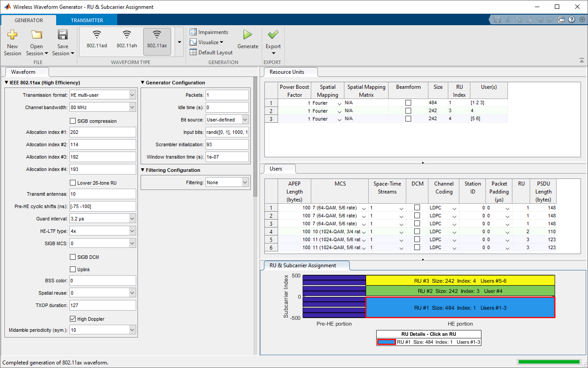The width and height of the screenshot is (588, 368).
Task: Open the Impairments panel
Action: [209, 32]
